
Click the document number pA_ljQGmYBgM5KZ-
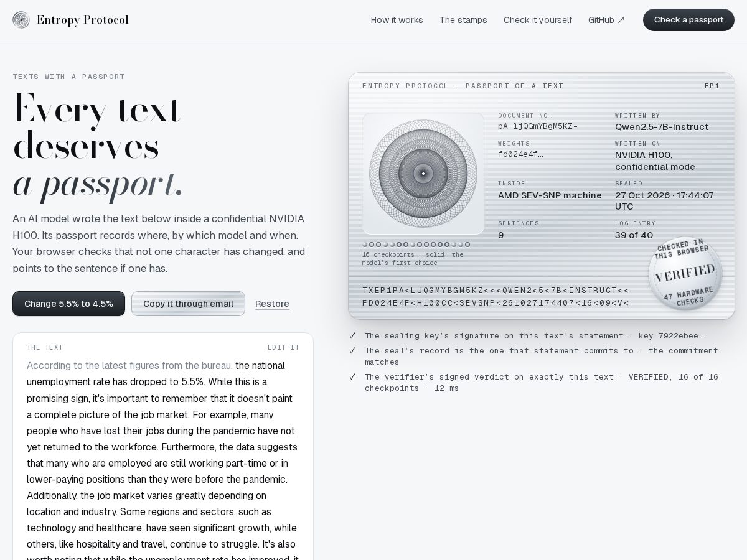click(538, 126)
